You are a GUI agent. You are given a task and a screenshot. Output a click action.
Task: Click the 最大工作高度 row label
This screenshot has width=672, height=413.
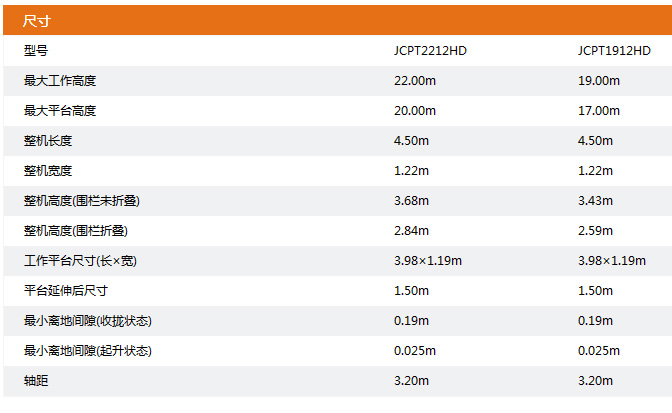[x=59, y=81]
